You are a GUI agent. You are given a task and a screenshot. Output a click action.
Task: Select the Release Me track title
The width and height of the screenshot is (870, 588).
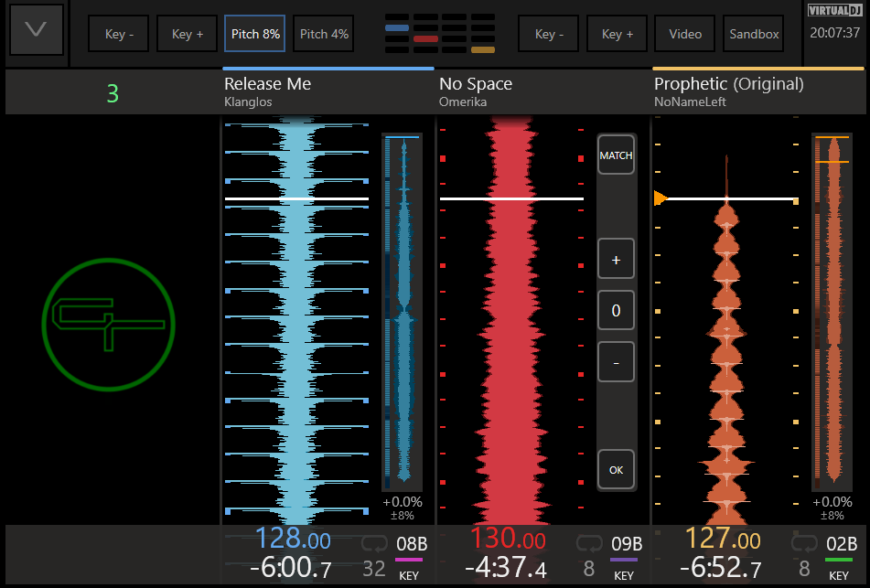tap(267, 84)
